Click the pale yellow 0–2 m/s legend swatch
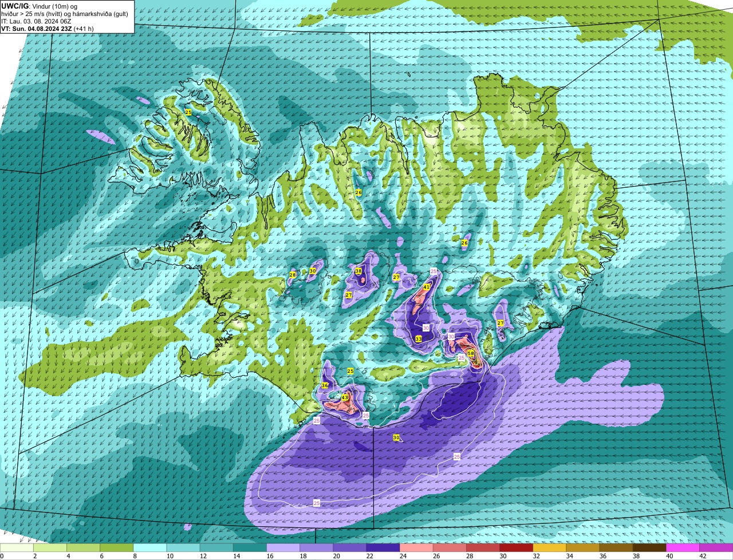 pyautogui.click(x=17, y=547)
